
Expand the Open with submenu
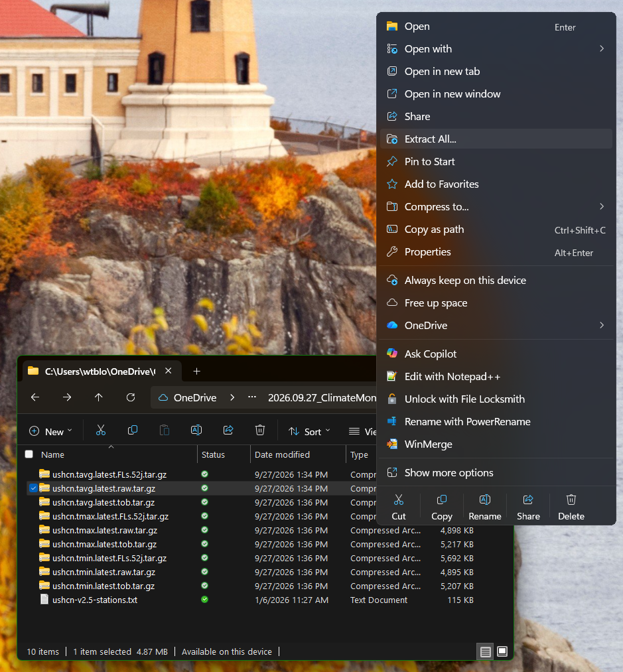602,49
